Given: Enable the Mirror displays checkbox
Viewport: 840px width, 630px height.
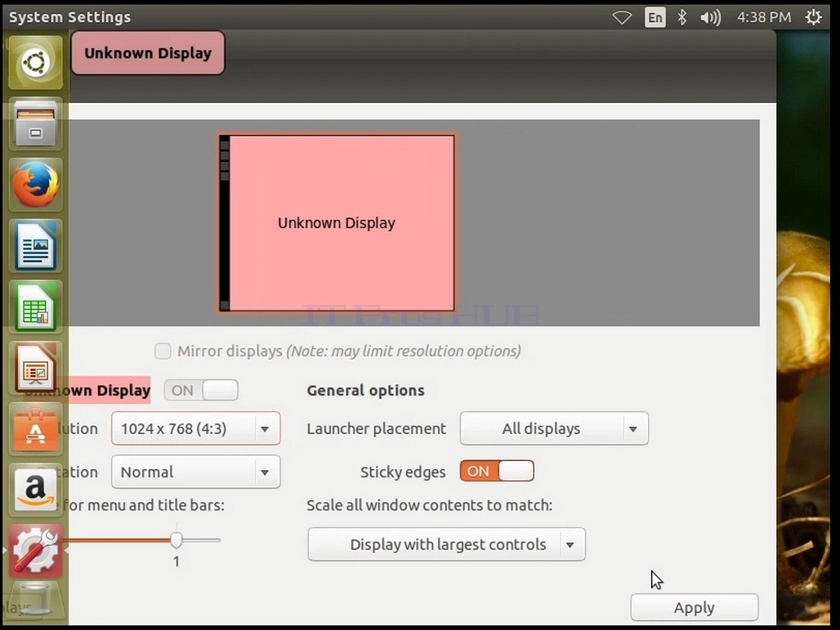Looking at the screenshot, I should click(163, 351).
